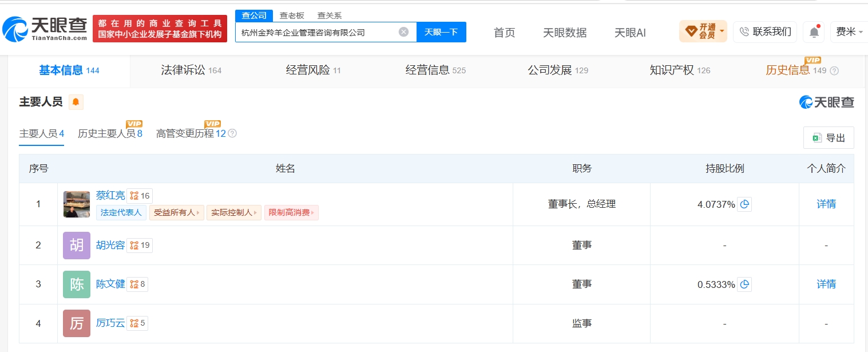Switch to the 查老板 search tab
The image size is (868, 352).
(292, 16)
